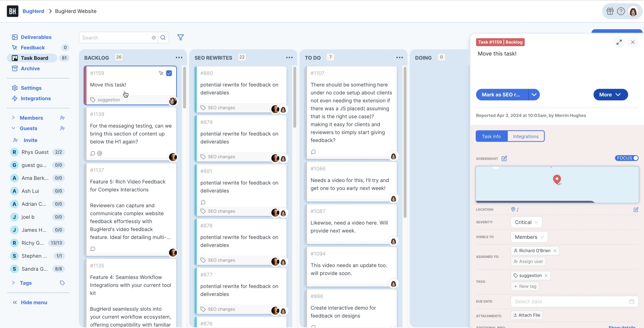Go to the BugHerd breadcrumb link
The height and width of the screenshot is (328, 644).
(x=33, y=11)
